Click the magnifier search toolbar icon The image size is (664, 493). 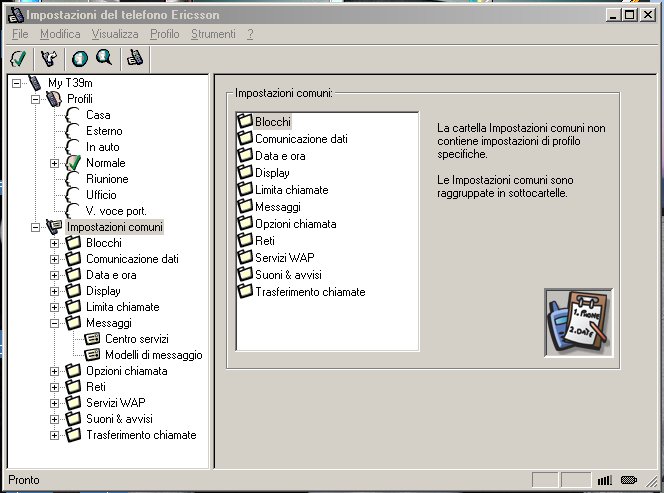click(104, 58)
